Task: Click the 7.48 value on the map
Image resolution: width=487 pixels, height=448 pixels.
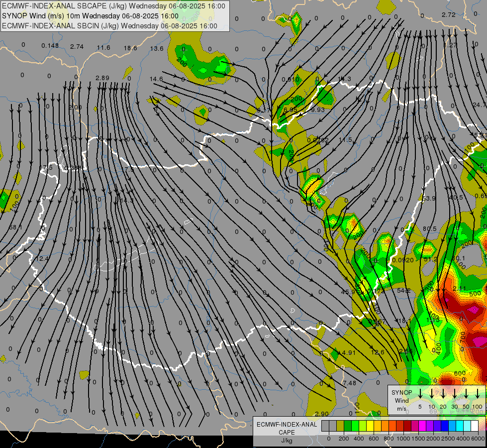Action: (x=349, y=383)
